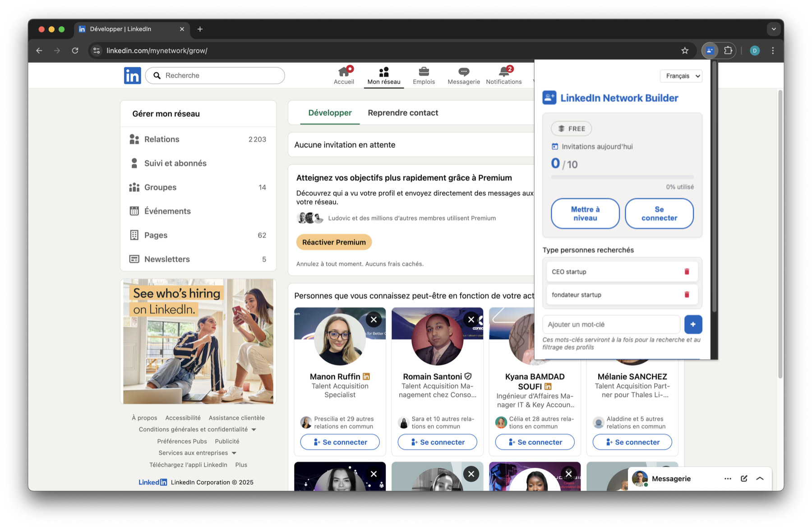Connect with Manon Ruffin

click(x=340, y=442)
